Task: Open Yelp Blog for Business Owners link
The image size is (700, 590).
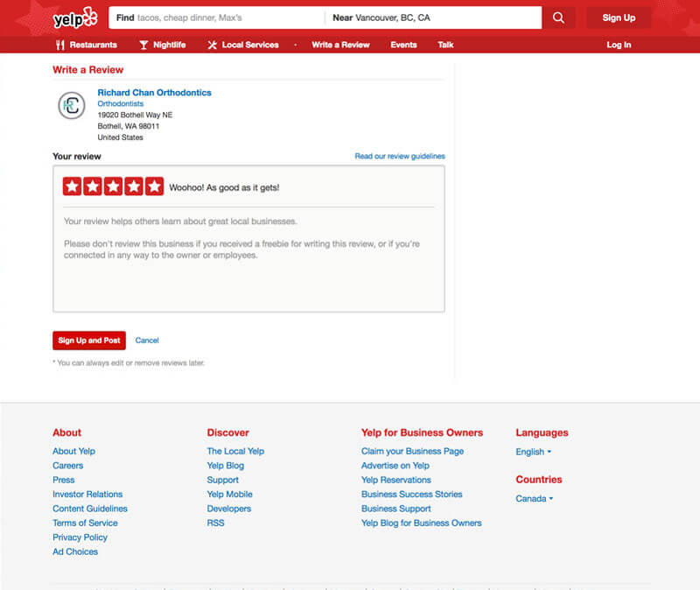Action: 422,523
